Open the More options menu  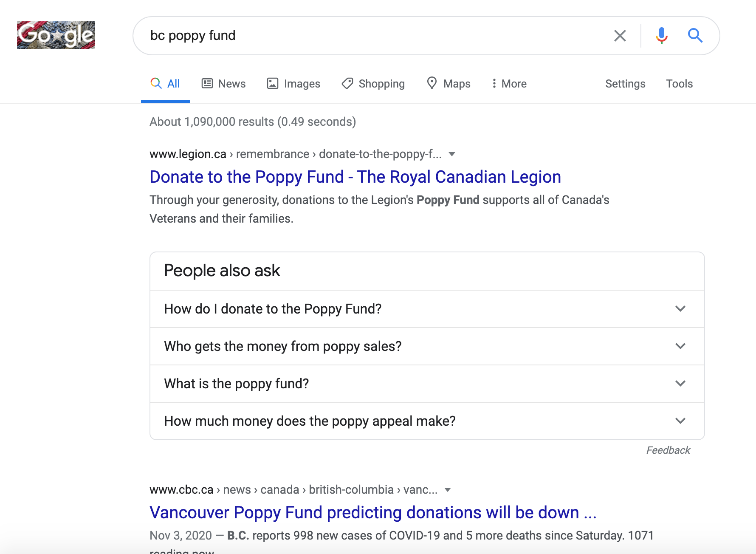click(509, 84)
